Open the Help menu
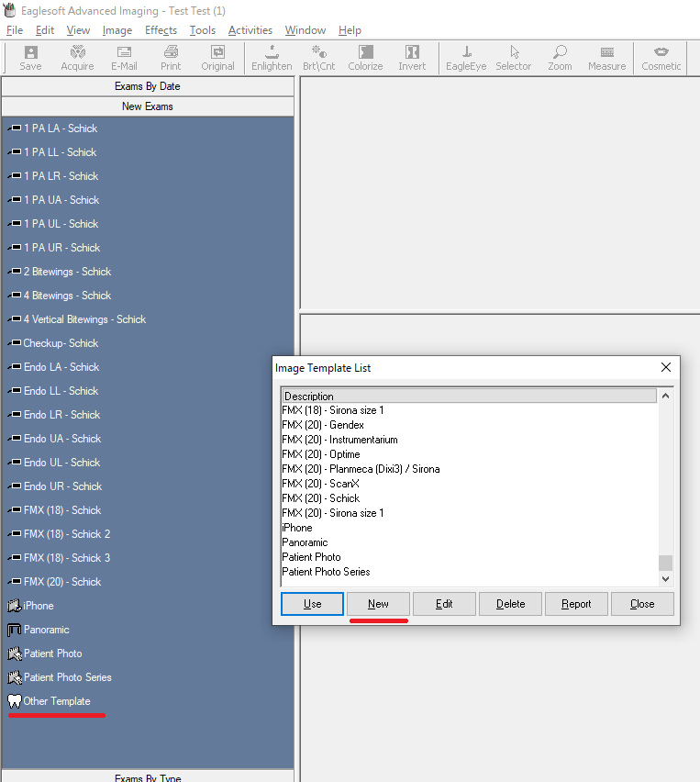The width and height of the screenshot is (700, 782). coord(350,30)
